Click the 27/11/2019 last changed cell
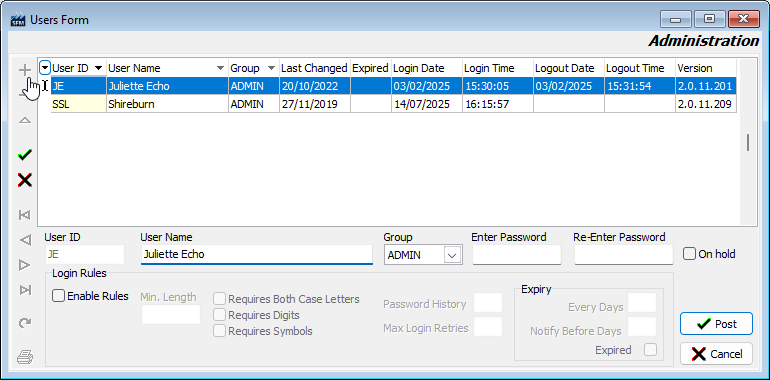 pos(315,104)
